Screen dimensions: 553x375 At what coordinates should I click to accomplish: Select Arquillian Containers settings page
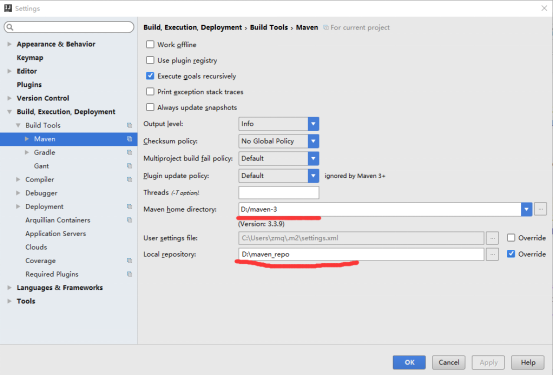(58, 220)
